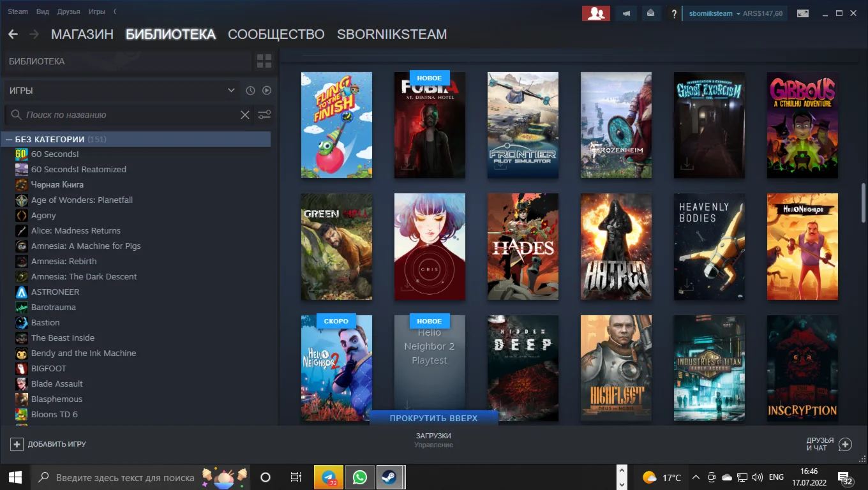Open friends activity red icon in top bar
Image resolution: width=868 pixels, height=490 pixels.
(595, 13)
